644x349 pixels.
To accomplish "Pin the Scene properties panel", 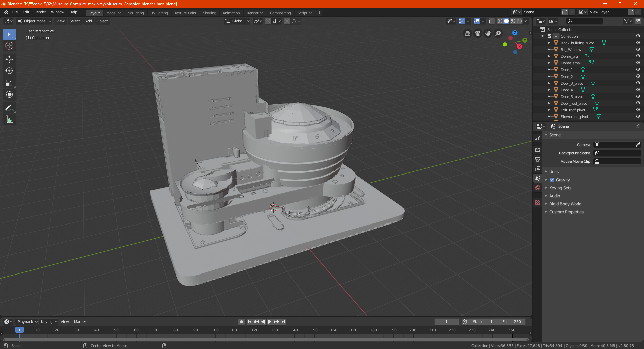I will 638,126.
